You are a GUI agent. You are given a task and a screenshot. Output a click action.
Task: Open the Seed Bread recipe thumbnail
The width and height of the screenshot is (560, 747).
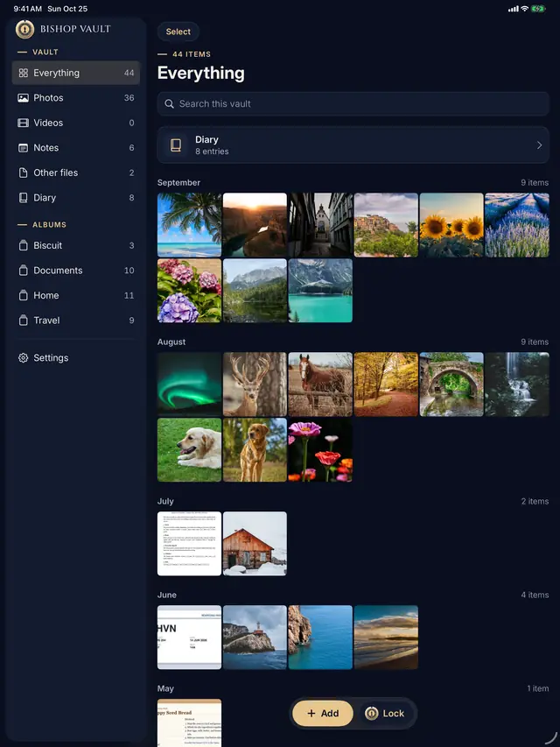coord(190,722)
